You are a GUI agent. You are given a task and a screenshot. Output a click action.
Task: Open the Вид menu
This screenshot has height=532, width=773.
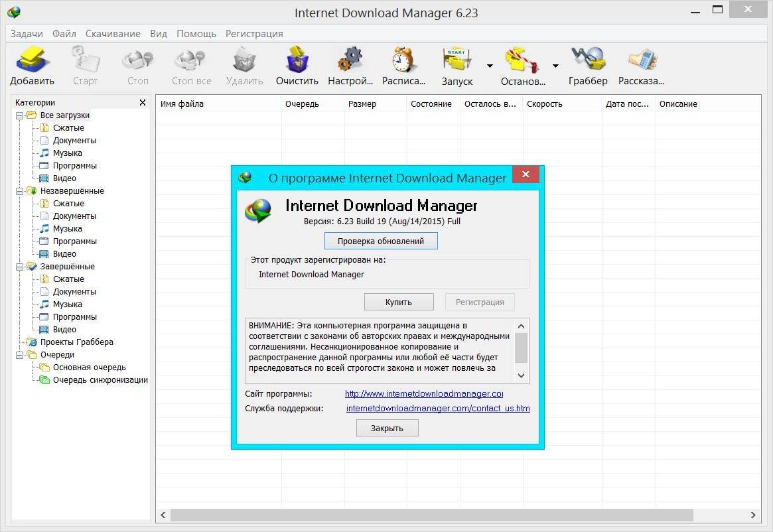[x=158, y=34]
